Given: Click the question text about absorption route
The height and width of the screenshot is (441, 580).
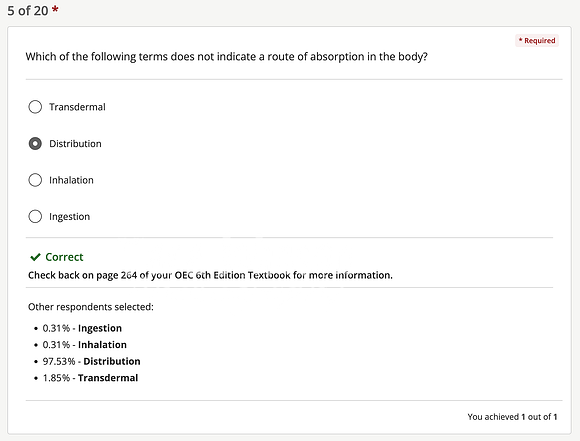Looking at the screenshot, I should pos(226,57).
